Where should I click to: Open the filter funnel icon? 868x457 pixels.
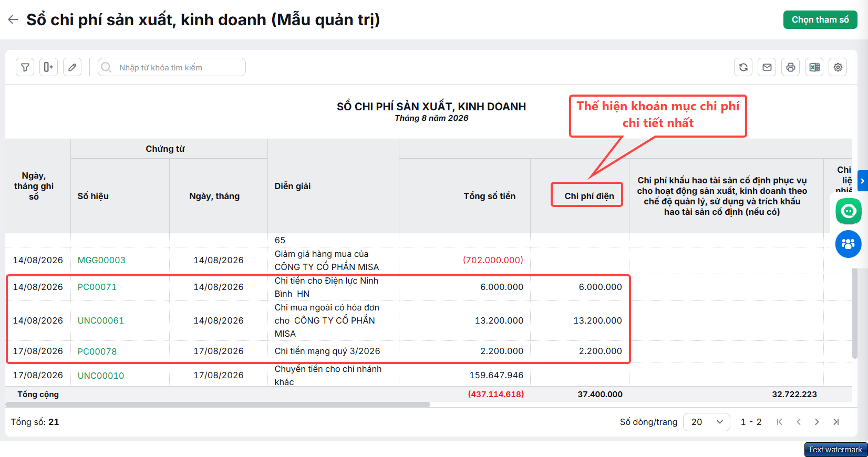coord(25,67)
